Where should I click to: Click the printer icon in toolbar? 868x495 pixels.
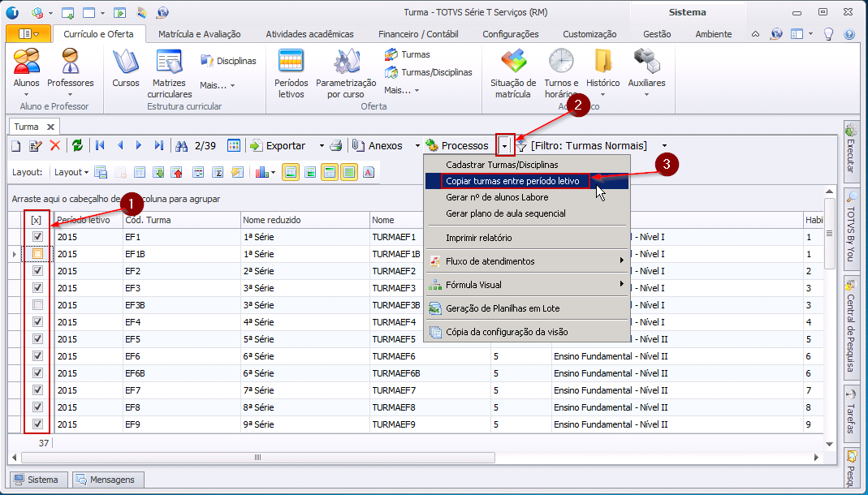coord(336,145)
